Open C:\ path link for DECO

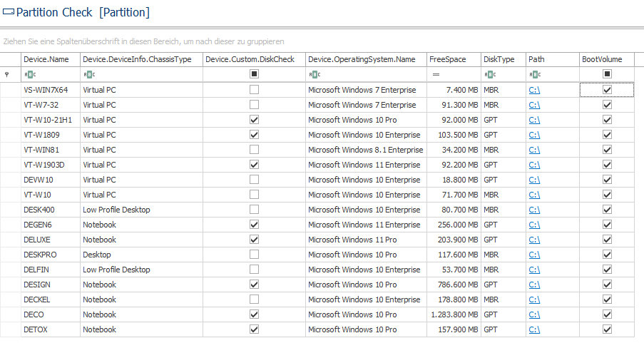pyautogui.click(x=534, y=314)
